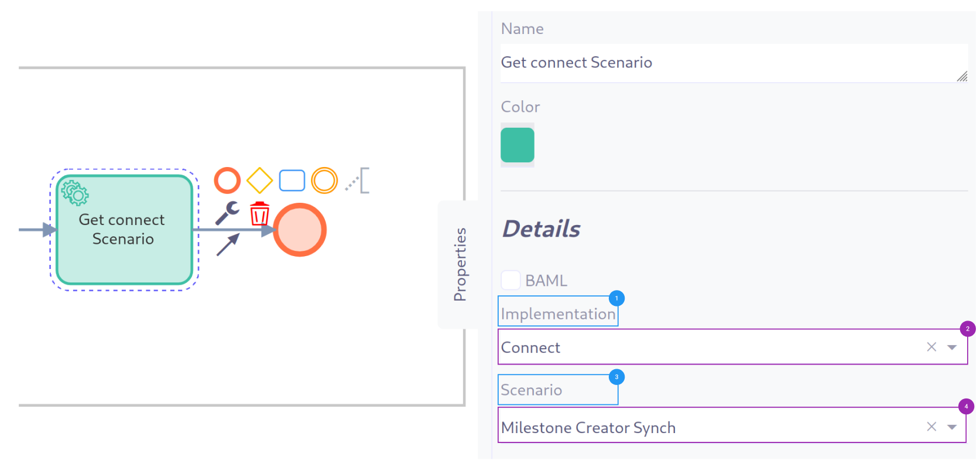Viewport: 980px width, 470px height.
Task: Append a gateway after Get connect Scenario
Action: (x=260, y=180)
